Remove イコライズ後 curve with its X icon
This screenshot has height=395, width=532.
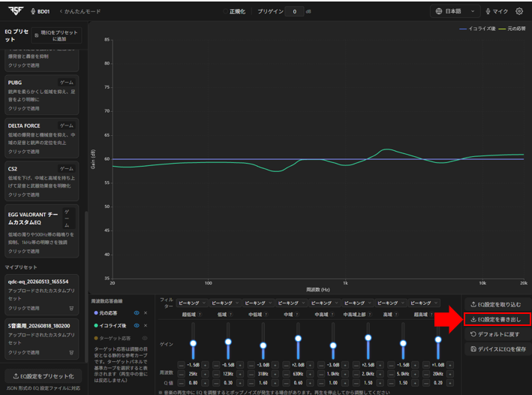[146, 325]
